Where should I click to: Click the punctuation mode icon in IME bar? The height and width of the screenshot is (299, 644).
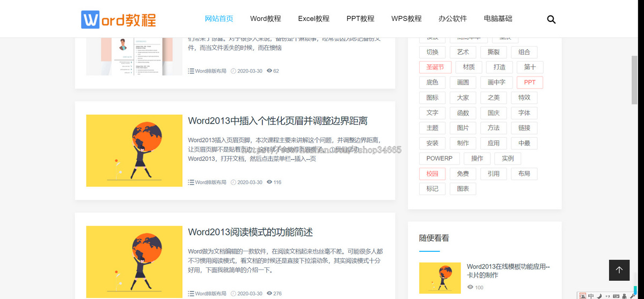[607, 295]
